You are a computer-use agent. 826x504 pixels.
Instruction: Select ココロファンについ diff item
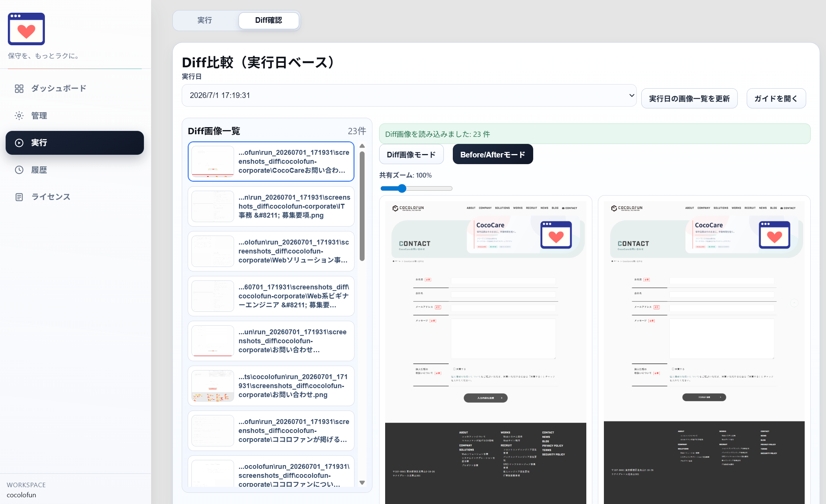click(271, 472)
